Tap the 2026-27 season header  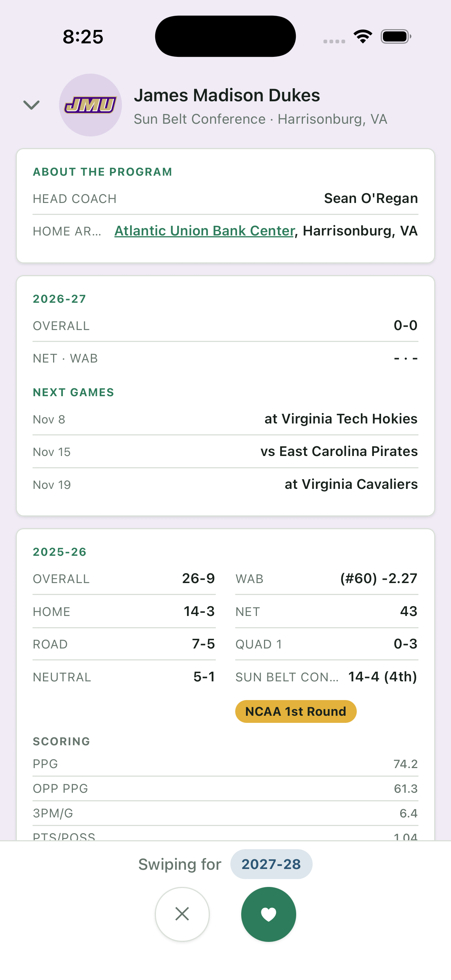point(59,299)
